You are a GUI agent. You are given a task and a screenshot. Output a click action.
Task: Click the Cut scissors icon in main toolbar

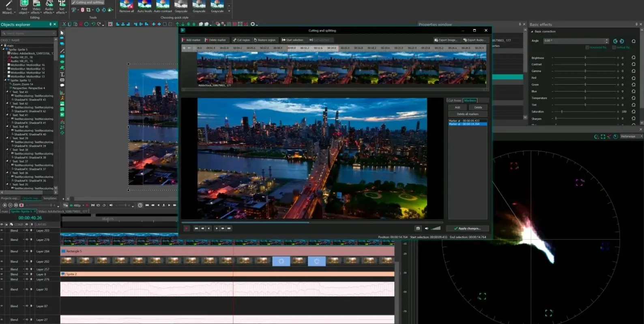click(x=64, y=24)
